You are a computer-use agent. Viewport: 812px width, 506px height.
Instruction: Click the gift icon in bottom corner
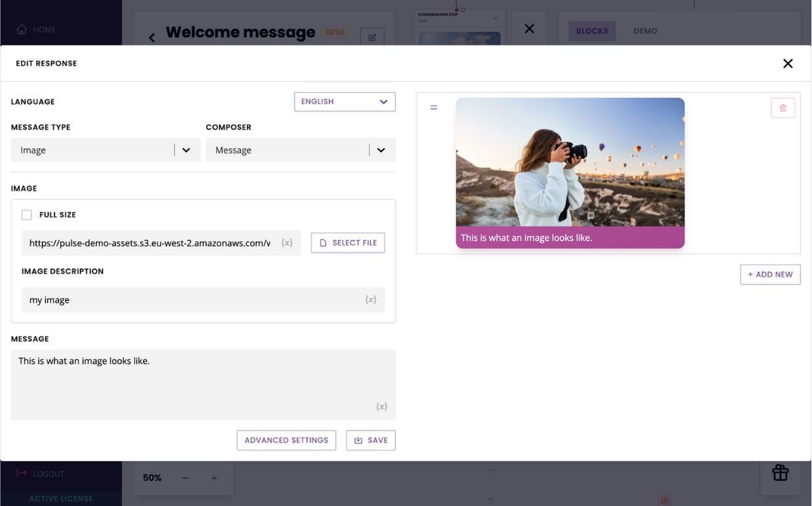click(780, 473)
